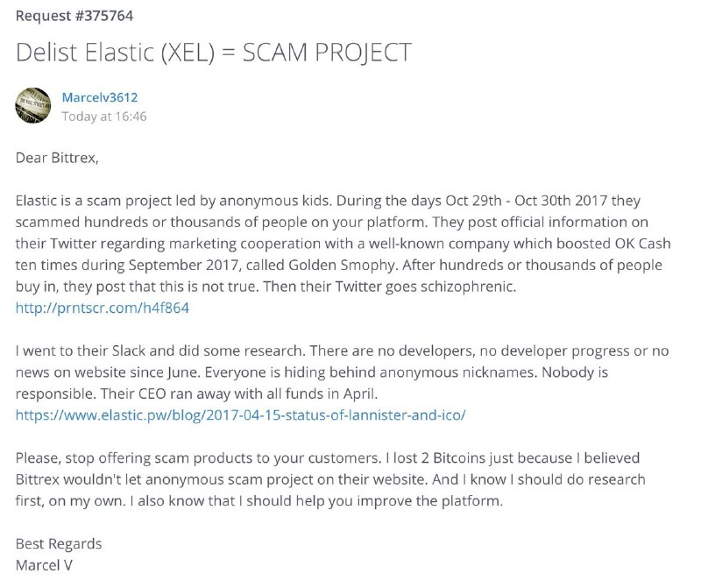
Task: Click the Request #375764 header
Action: (74, 16)
